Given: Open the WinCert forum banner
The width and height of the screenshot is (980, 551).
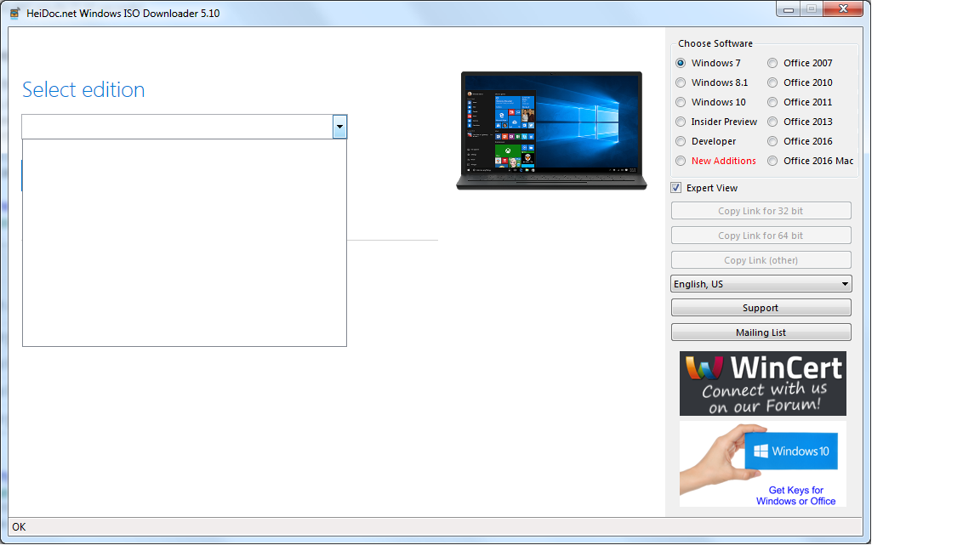Looking at the screenshot, I should [762, 383].
